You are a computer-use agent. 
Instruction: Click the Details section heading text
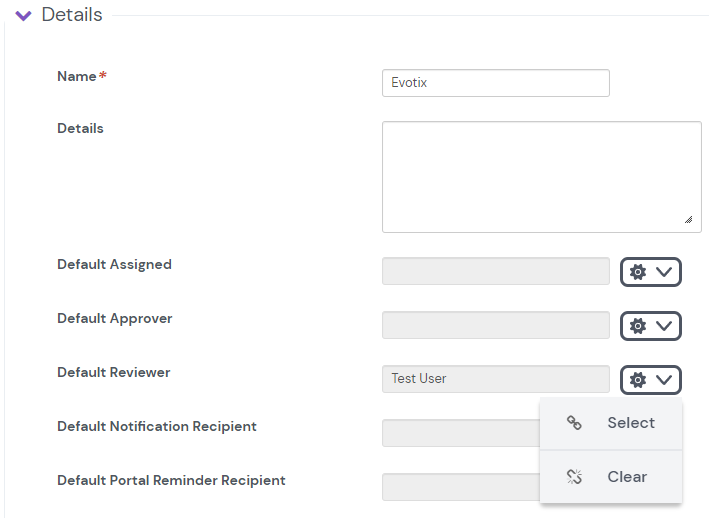(x=72, y=15)
